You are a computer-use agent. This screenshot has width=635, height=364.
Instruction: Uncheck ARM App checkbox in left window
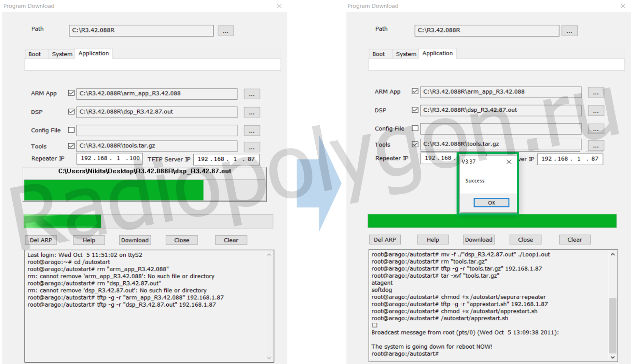pyautogui.click(x=71, y=93)
